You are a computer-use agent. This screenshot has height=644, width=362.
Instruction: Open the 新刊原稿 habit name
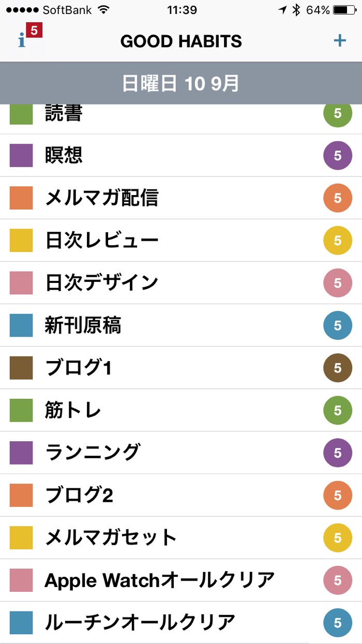[x=83, y=325]
